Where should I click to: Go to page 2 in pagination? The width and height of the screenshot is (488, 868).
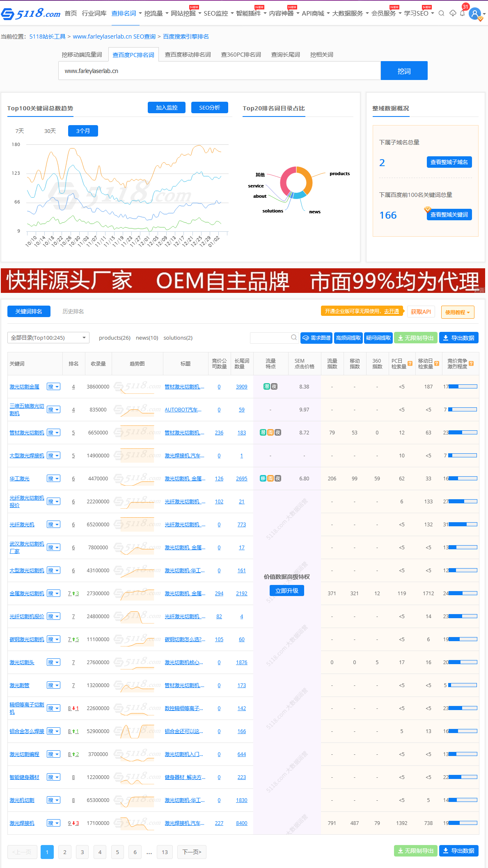pos(64,852)
